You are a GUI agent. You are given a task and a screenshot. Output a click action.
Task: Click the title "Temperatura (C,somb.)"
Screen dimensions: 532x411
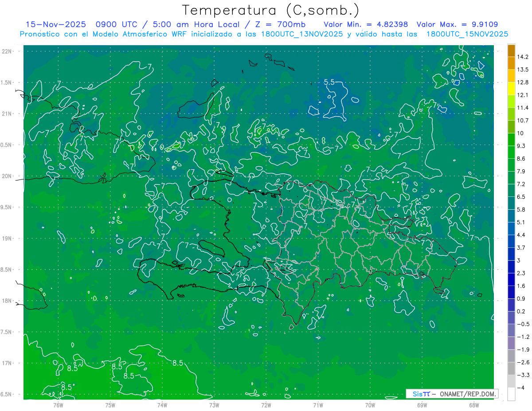271,10
